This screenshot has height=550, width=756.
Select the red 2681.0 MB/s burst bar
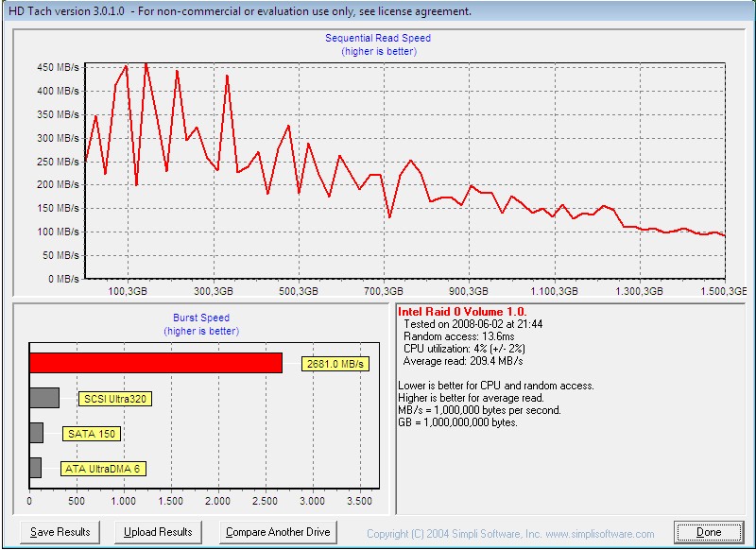[x=156, y=363]
